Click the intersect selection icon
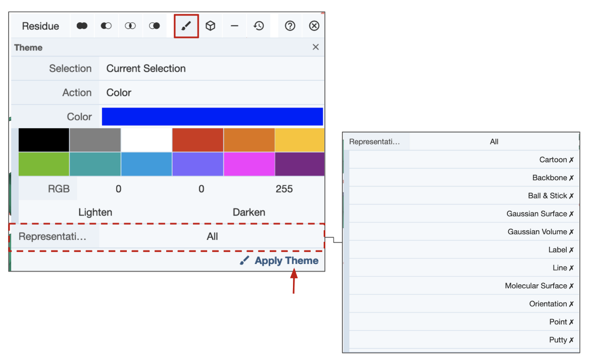 (x=130, y=26)
